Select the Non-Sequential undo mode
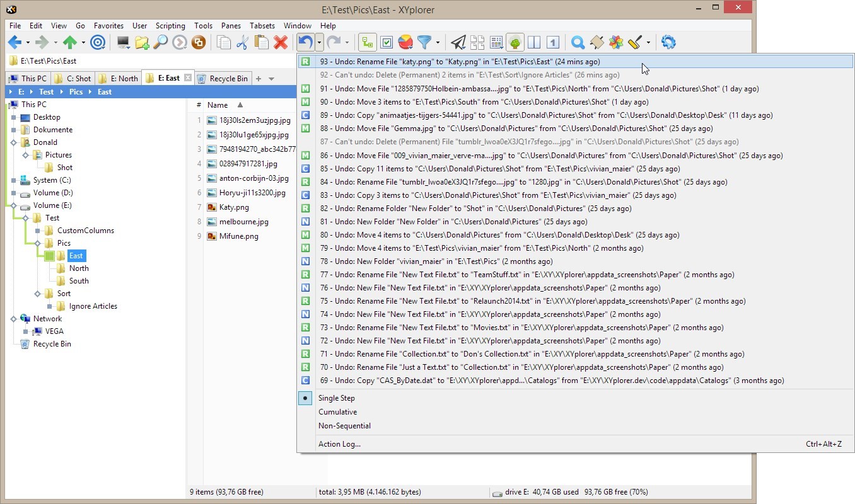Screen dimensions: 855x504 [x=344, y=426]
